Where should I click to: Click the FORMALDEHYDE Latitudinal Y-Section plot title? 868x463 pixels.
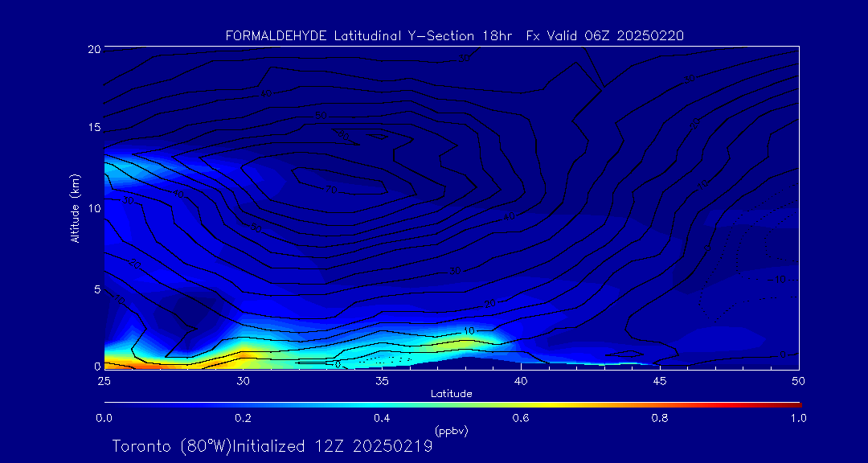click(x=455, y=36)
